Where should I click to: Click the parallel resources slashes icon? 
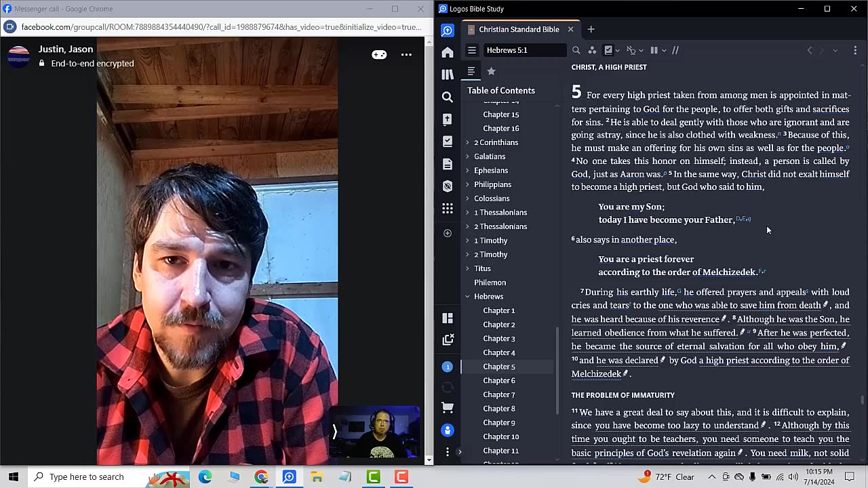click(675, 50)
